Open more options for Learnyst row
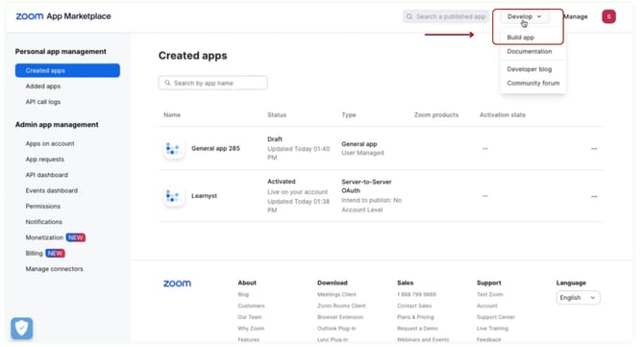 pyautogui.click(x=594, y=196)
